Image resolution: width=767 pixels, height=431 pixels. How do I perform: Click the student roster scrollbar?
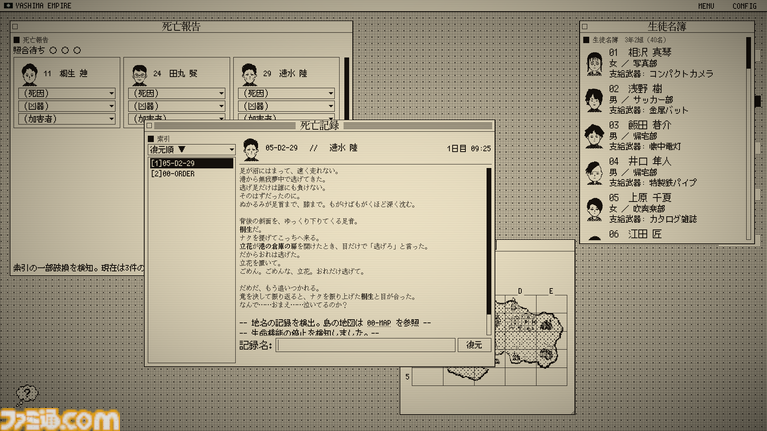click(748, 138)
